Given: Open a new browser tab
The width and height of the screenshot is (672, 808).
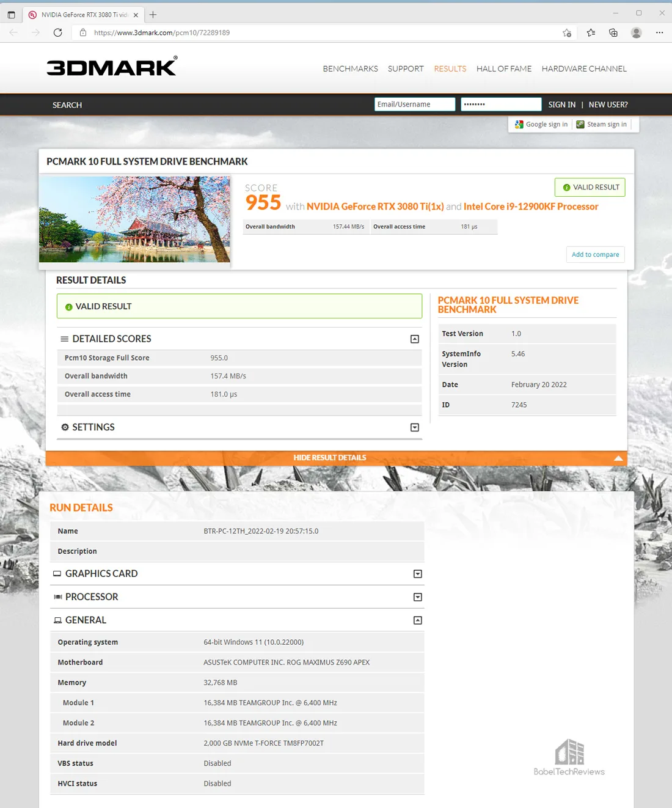Looking at the screenshot, I should click(x=153, y=15).
